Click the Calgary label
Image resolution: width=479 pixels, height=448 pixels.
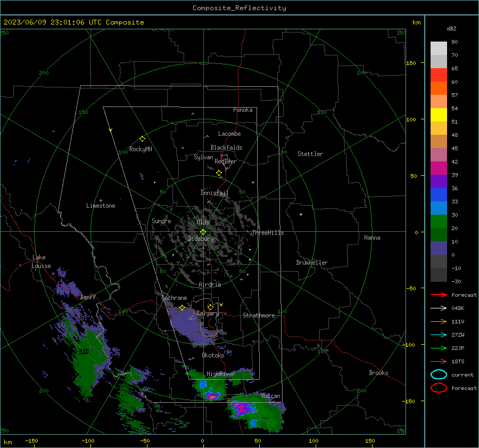208,313
